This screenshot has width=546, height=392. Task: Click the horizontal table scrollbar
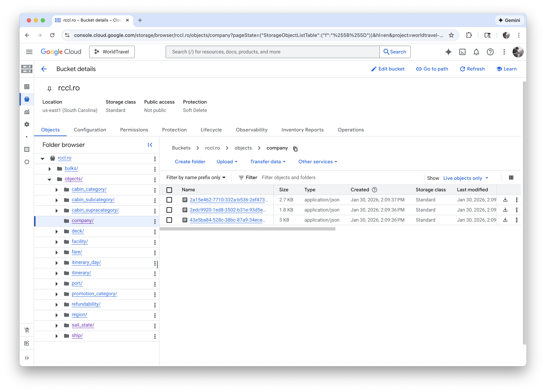click(247, 229)
